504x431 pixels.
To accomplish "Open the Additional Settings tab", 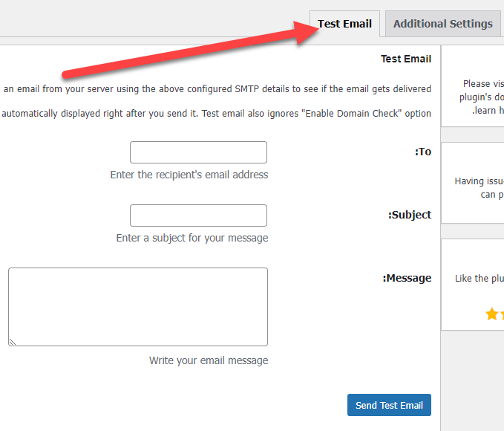I will 442,24.
